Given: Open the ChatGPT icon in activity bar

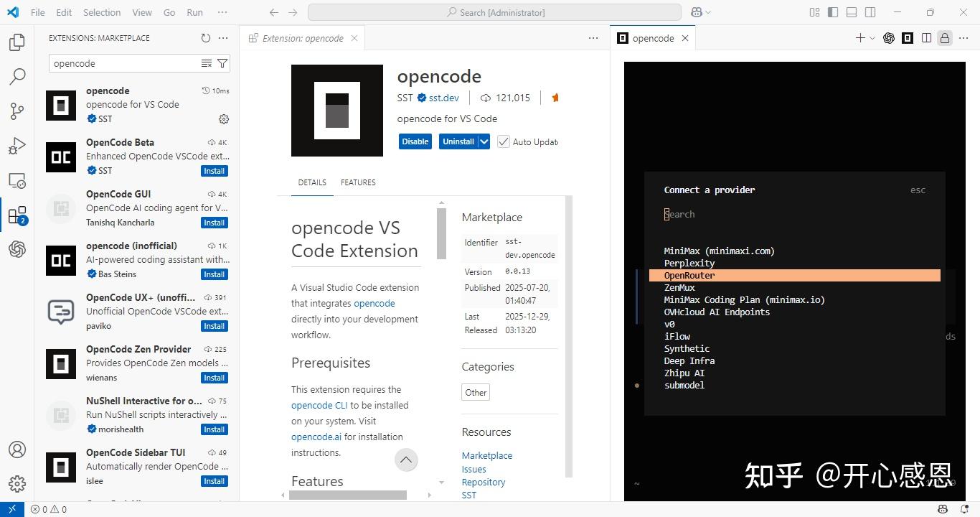Looking at the screenshot, I should pos(17,249).
